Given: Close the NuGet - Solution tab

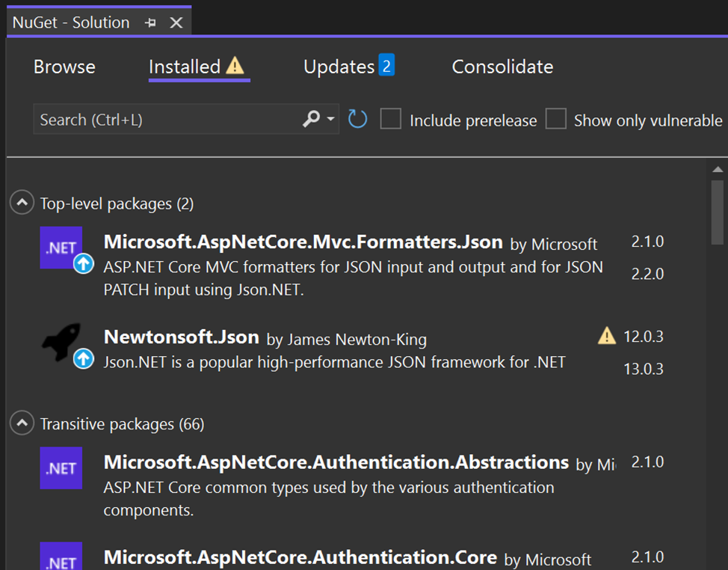Looking at the screenshot, I should tap(176, 22).
